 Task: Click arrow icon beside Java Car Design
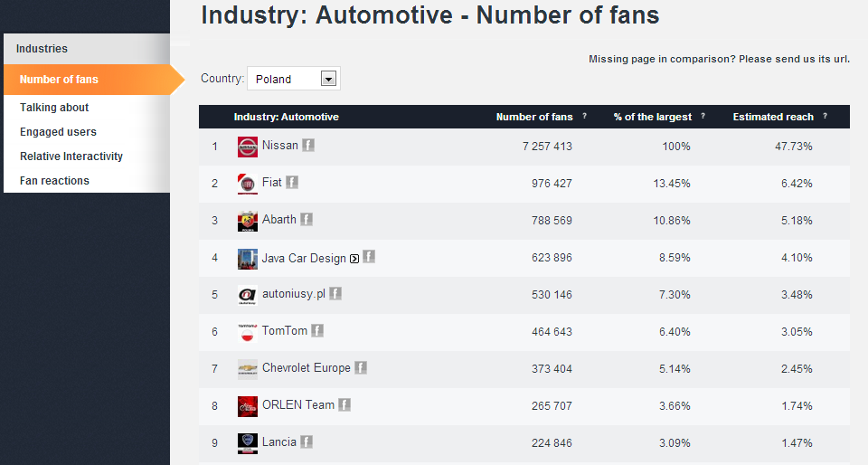tap(354, 259)
